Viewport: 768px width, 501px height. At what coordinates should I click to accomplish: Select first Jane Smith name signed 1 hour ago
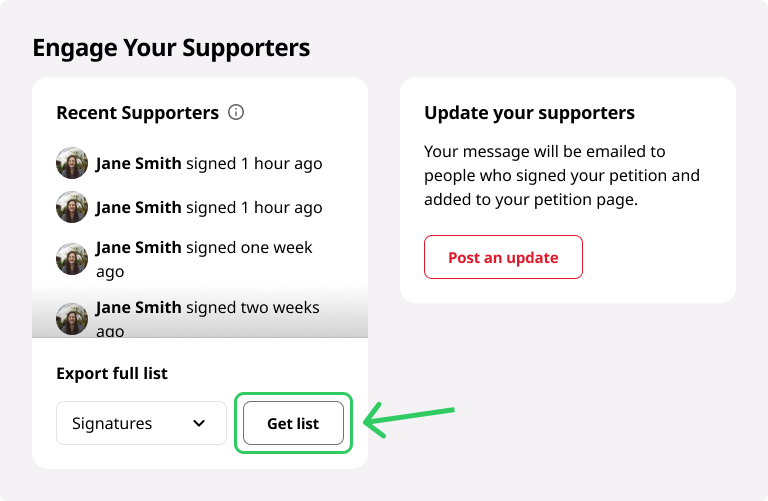click(139, 163)
